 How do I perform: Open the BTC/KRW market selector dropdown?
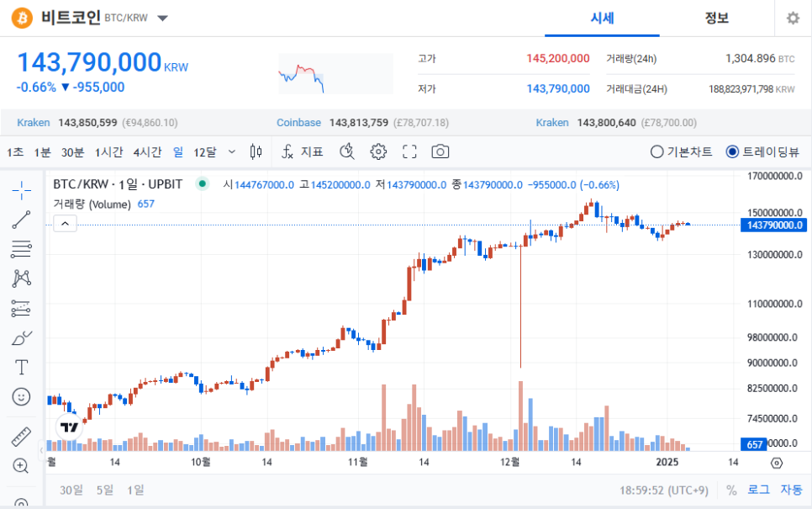click(162, 19)
